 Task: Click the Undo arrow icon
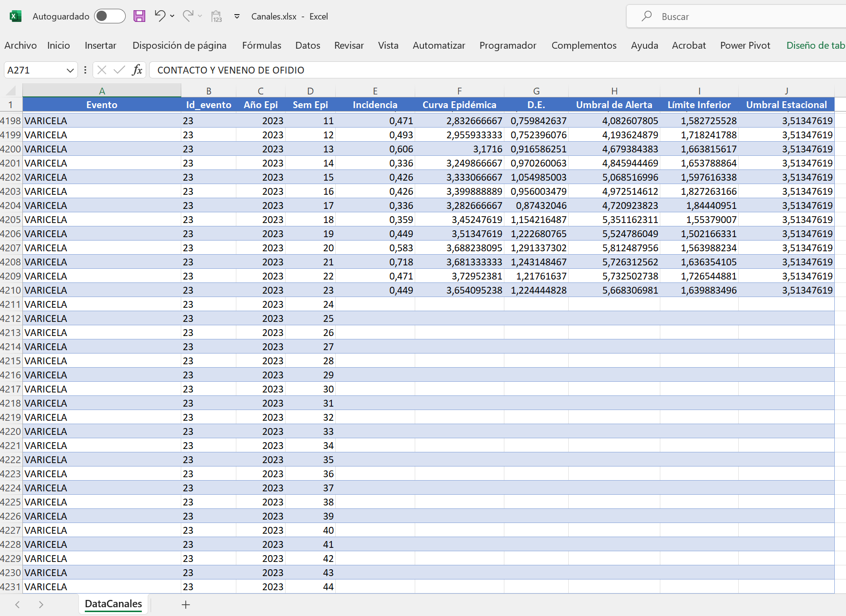point(159,16)
